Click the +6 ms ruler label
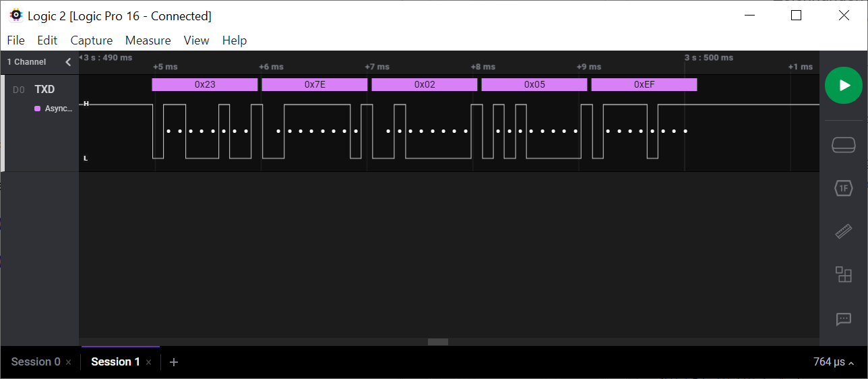868x379 pixels. point(271,67)
